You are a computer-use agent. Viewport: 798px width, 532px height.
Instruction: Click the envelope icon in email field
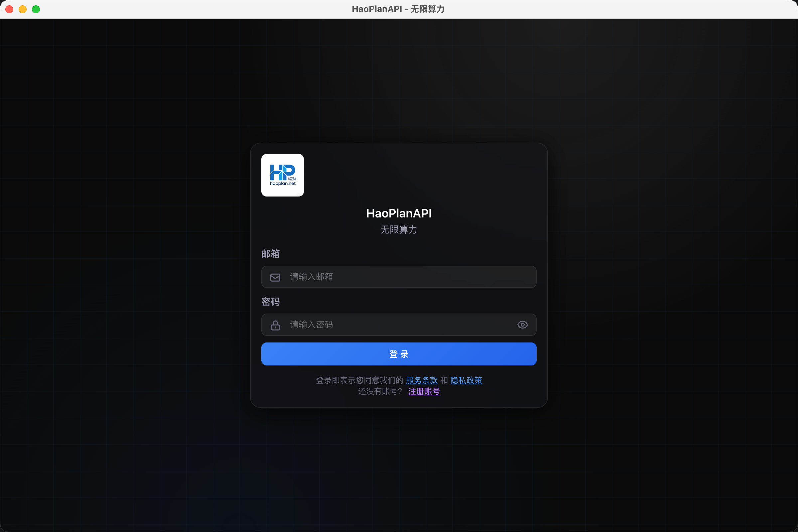click(x=275, y=277)
